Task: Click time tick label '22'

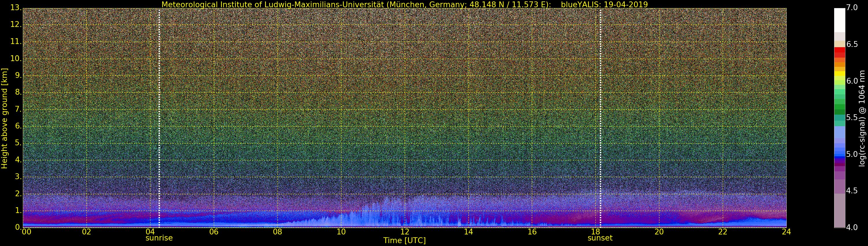Action: 723,232
